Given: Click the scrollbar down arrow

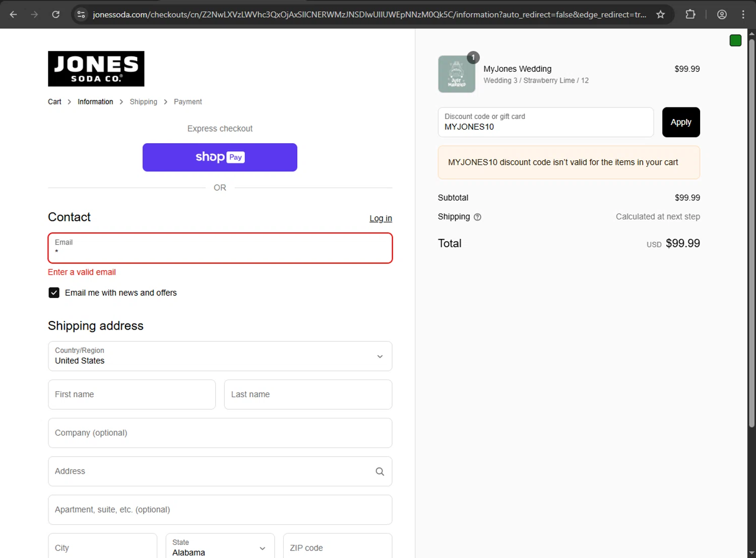Looking at the screenshot, I should 751,553.
